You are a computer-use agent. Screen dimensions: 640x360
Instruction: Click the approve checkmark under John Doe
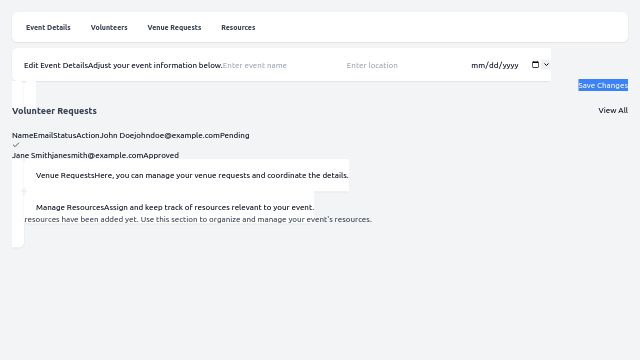click(16, 145)
